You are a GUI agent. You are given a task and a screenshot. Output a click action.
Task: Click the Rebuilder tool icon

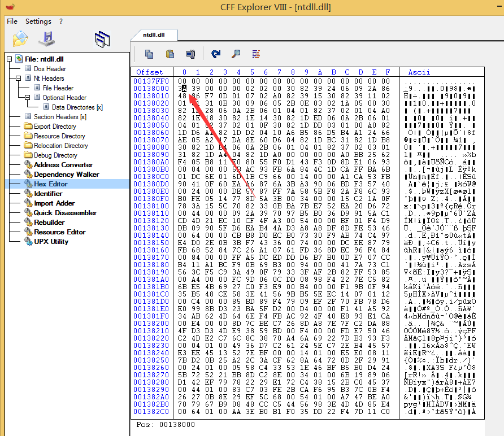pos(28,223)
